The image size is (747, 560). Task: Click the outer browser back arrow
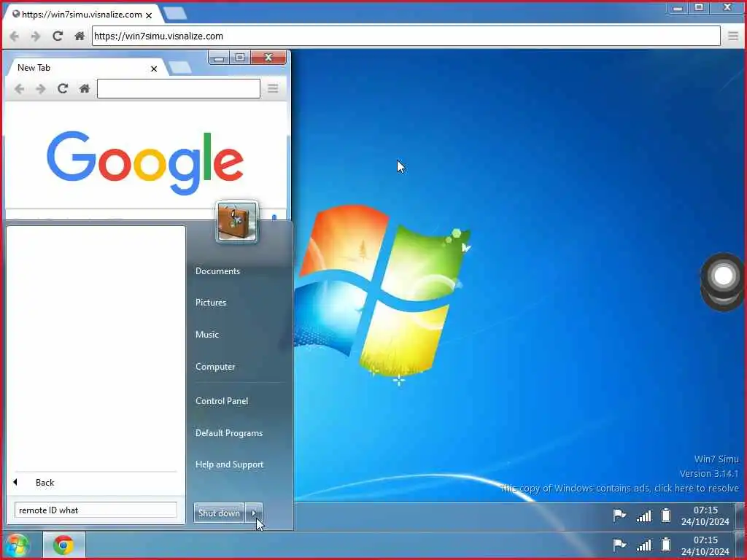[15, 36]
